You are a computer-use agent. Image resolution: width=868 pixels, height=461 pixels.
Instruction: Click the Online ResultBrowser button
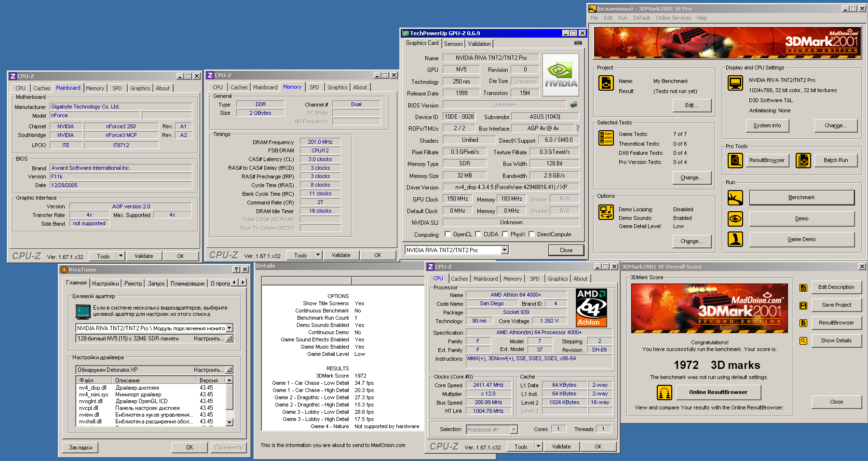(718, 392)
